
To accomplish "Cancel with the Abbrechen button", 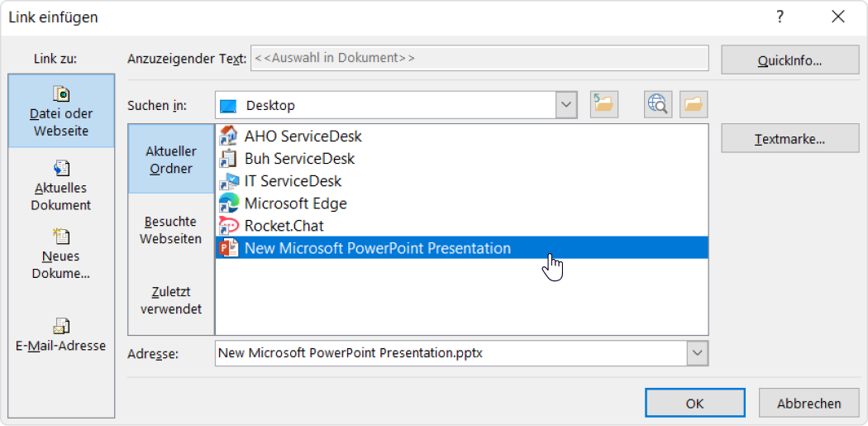I will [x=808, y=403].
